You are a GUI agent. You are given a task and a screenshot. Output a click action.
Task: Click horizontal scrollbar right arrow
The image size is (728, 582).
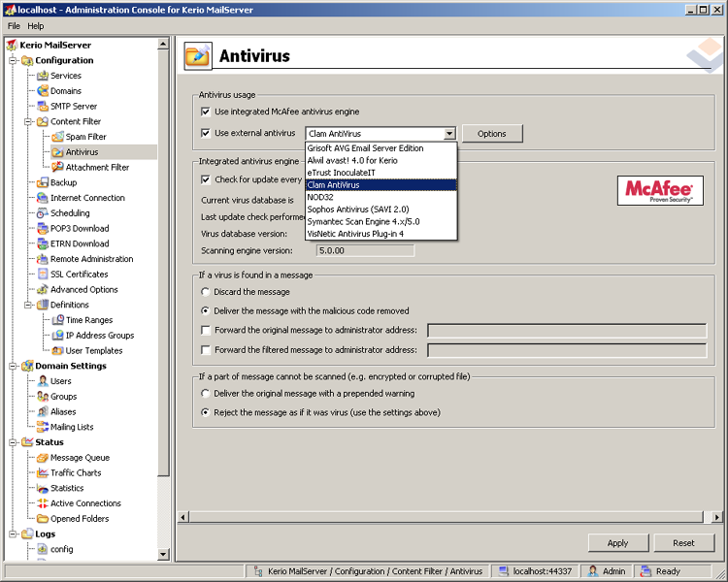click(x=717, y=517)
